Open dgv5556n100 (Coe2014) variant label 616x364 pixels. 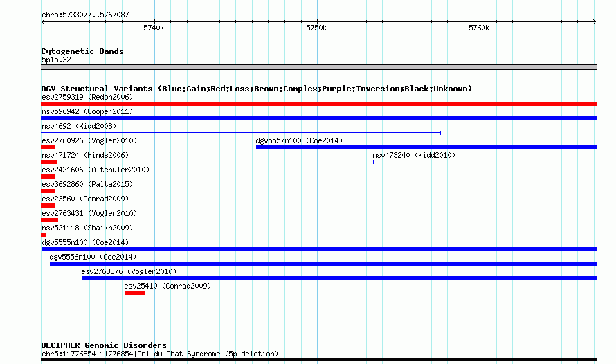[93, 257]
